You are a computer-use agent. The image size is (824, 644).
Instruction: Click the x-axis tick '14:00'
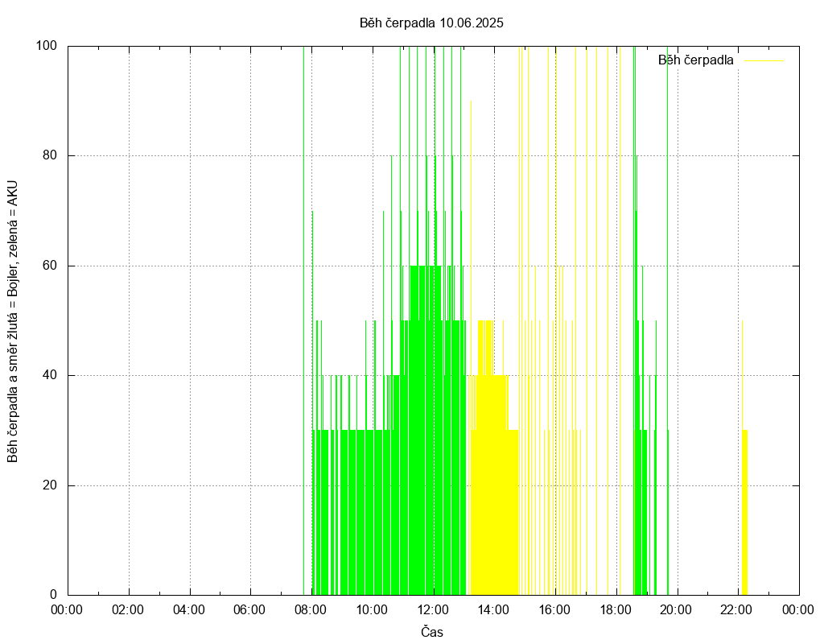[493, 610]
